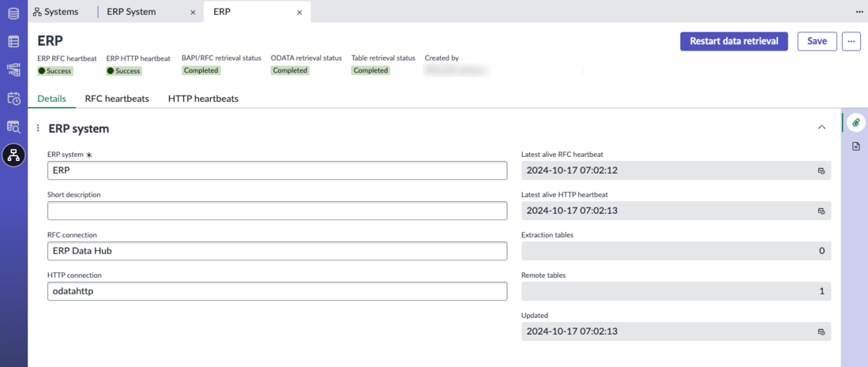Open the HTTP heartbeats tab
Viewport: 868px width, 367px height.
point(203,99)
